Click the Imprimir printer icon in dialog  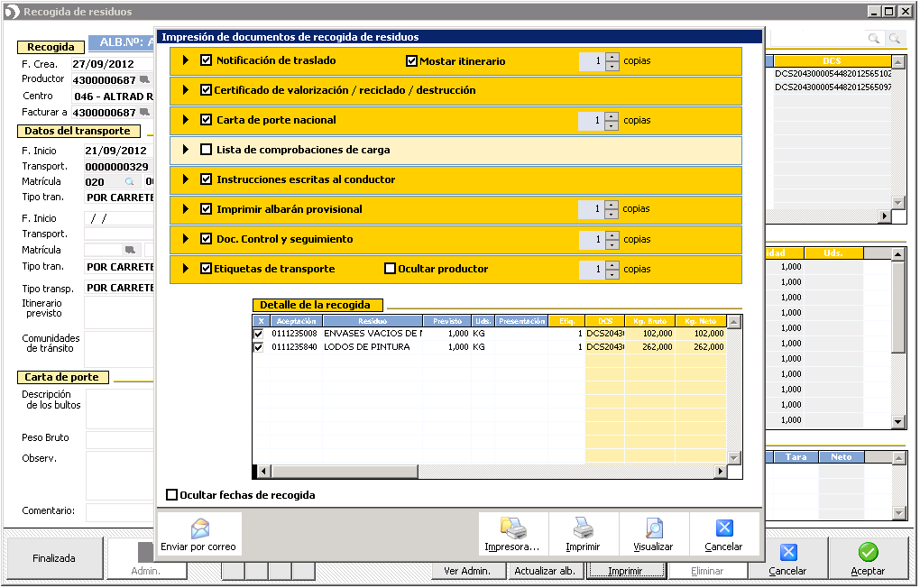583,528
